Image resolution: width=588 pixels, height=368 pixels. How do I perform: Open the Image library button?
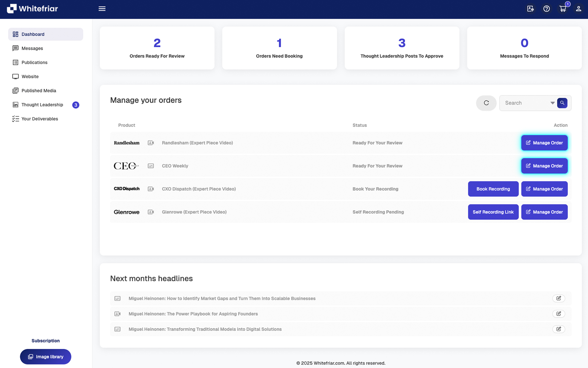(x=46, y=356)
